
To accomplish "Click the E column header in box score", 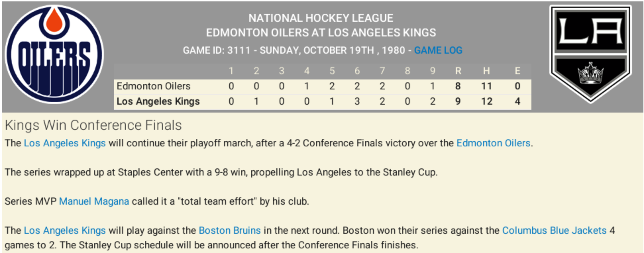I will click(517, 71).
